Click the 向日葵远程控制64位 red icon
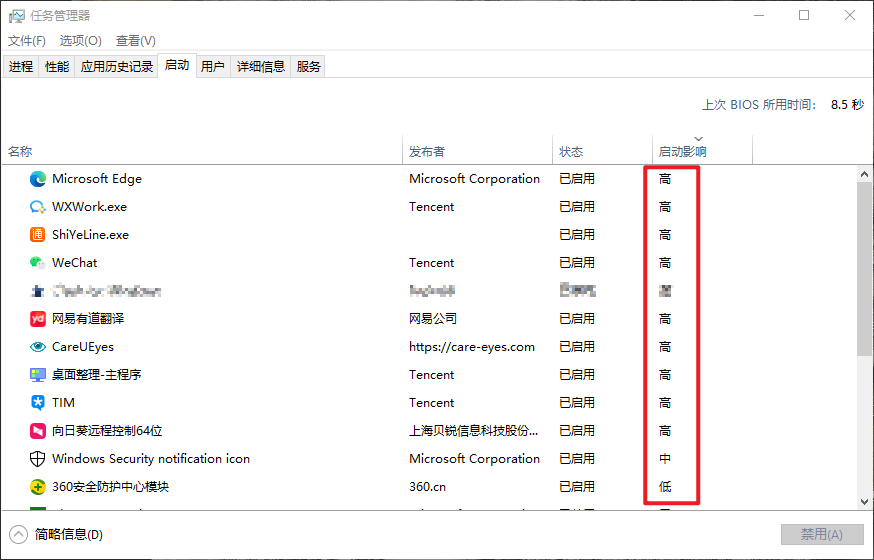Screen dimensions: 874x560 (37, 431)
